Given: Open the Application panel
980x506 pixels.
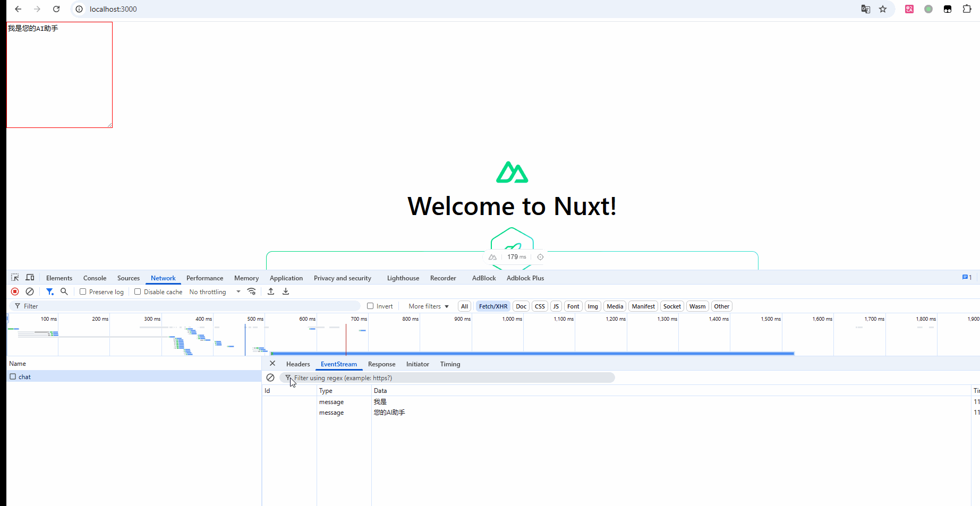Looking at the screenshot, I should pyautogui.click(x=286, y=278).
